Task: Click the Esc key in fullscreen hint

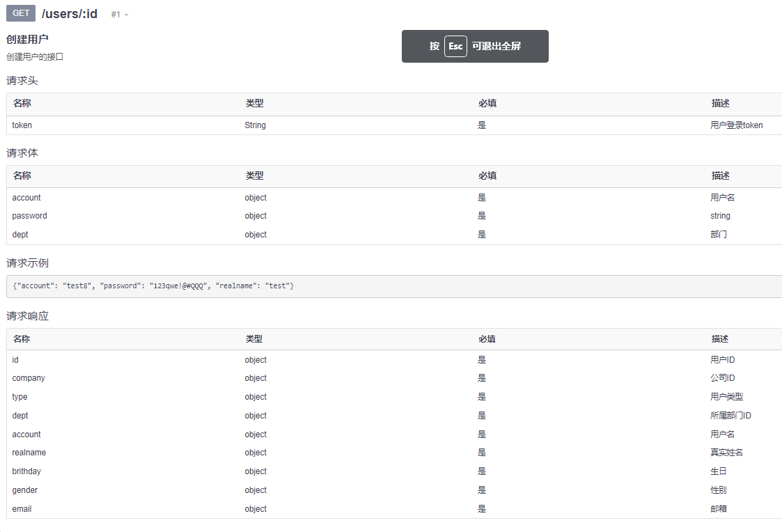Action: click(x=455, y=47)
